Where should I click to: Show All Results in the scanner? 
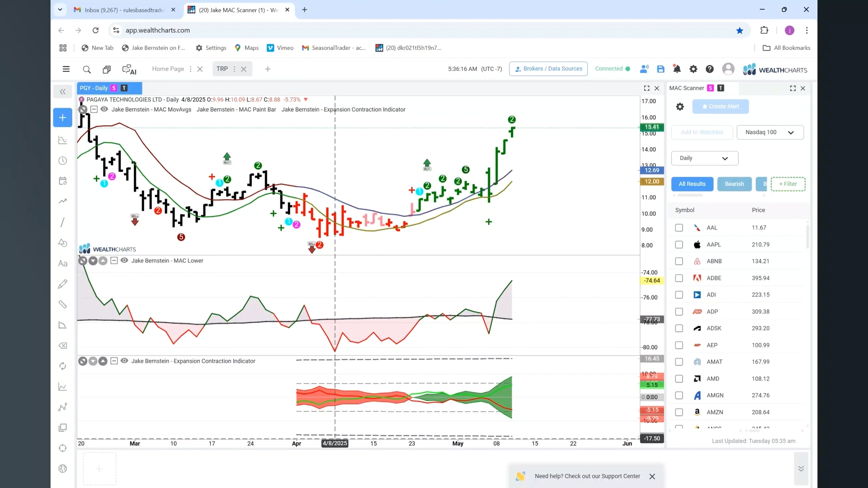click(692, 184)
